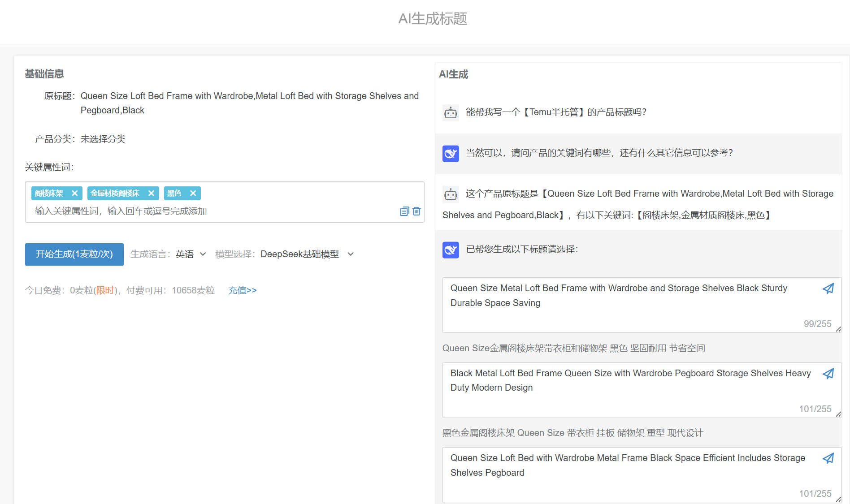Delete the 黑色 keyword tag
This screenshot has height=504, width=850.
[x=193, y=193]
